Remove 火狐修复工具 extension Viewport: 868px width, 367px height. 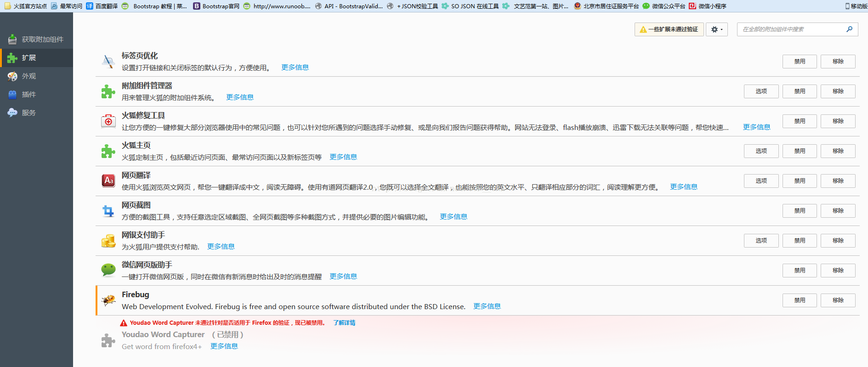838,121
